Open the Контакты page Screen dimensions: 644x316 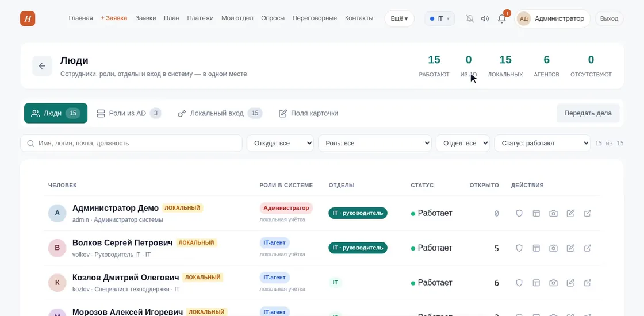tap(359, 18)
